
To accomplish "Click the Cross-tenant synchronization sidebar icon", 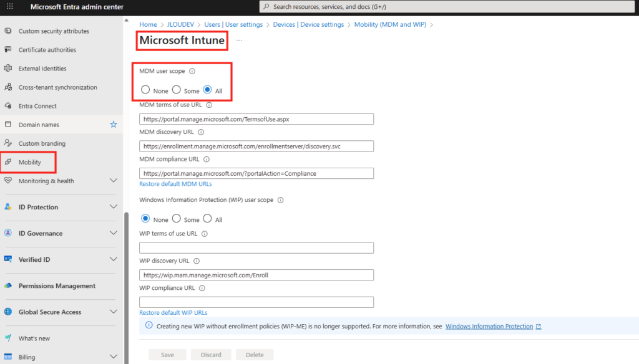I will 8,87.
